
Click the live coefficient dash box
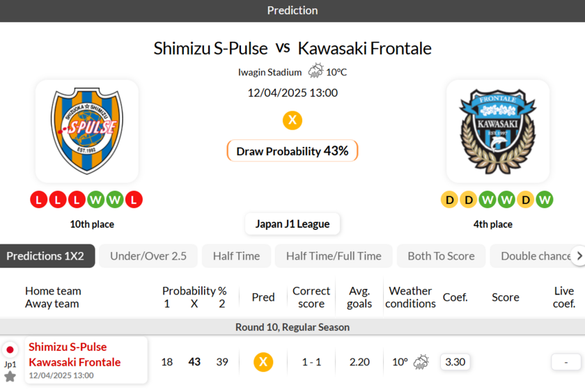(x=565, y=362)
